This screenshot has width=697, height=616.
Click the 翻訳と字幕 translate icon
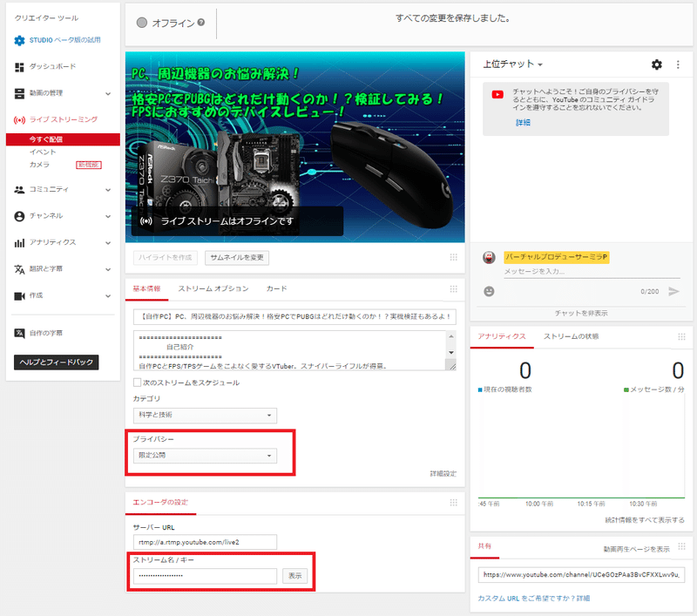click(x=19, y=269)
